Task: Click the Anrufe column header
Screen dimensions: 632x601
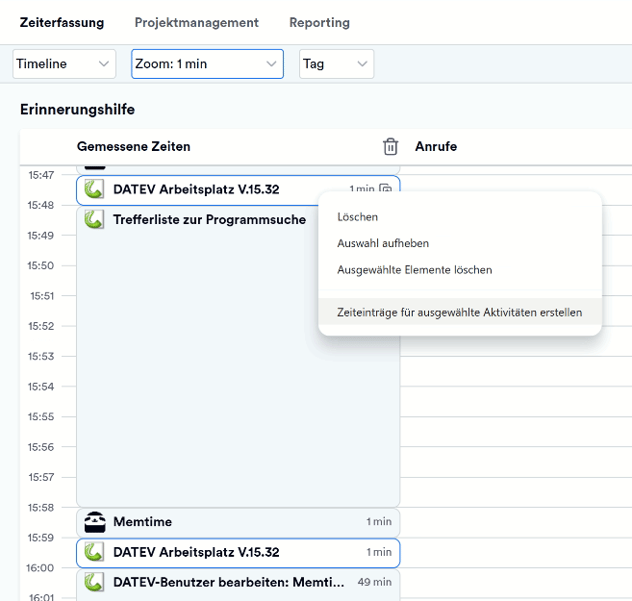Action: point(436,147)
